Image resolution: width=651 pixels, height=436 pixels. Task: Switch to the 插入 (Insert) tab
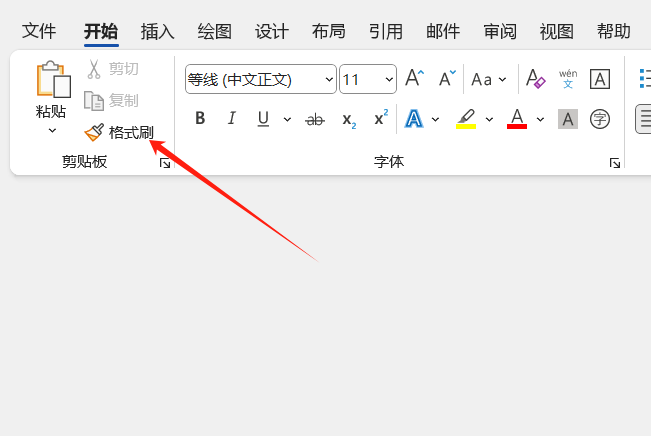[x=158, y=31]
